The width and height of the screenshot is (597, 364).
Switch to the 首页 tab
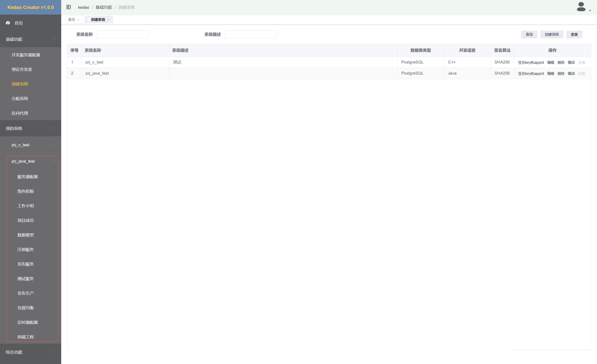(x=72, y=20)
